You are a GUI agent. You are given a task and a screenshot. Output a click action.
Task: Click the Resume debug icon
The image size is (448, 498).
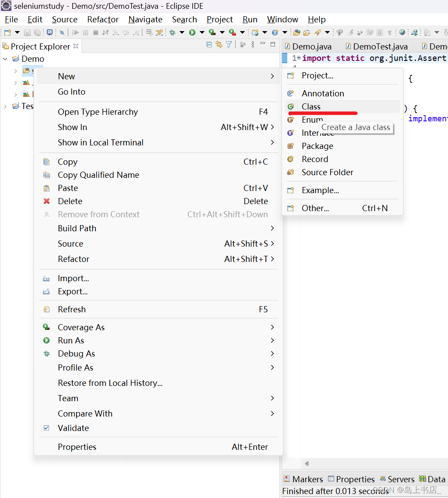tap(75, 32)
